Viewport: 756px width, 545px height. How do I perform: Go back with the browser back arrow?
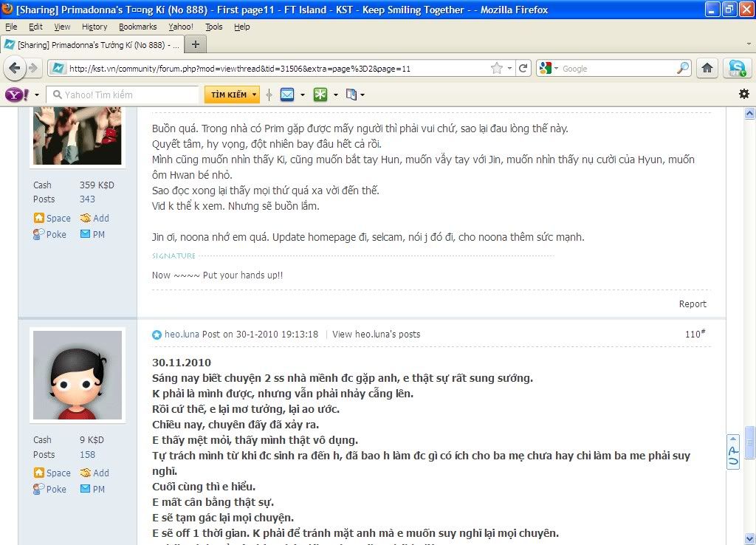pos(15,69)
